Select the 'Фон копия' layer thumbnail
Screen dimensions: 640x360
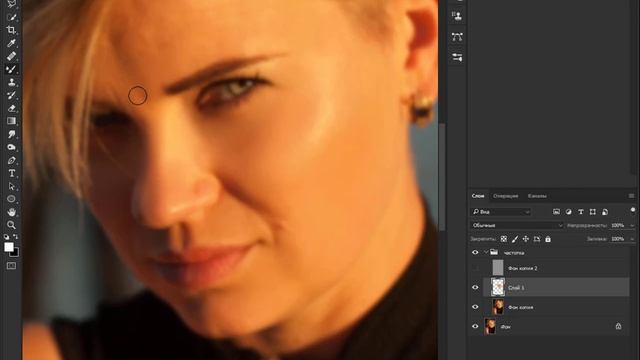[x=498, y=307]
